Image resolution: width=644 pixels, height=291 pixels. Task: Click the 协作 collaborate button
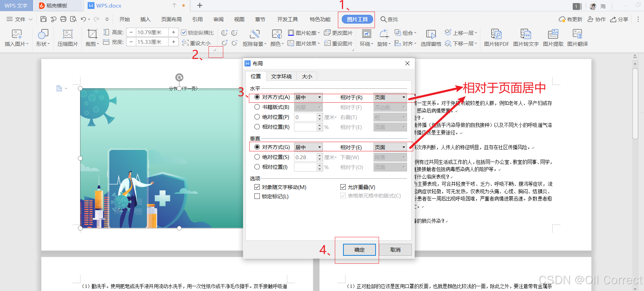(x=597, y=20)
